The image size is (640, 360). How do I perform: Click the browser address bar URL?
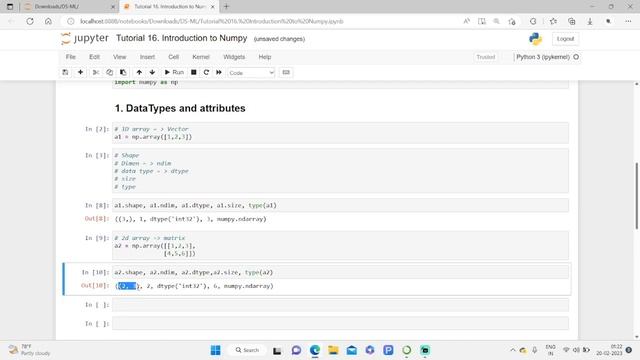pyautogui.click(x=211, y=21)
